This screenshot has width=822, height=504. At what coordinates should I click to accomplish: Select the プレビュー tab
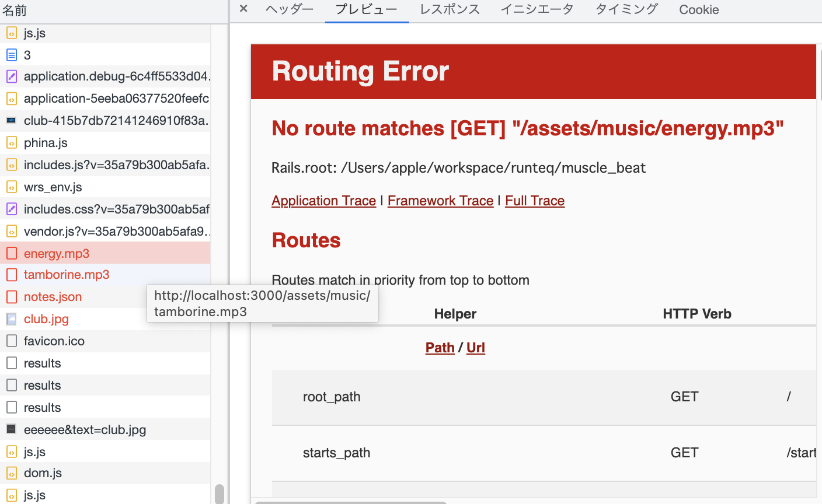pyautogui.click(x=367, y=9)
